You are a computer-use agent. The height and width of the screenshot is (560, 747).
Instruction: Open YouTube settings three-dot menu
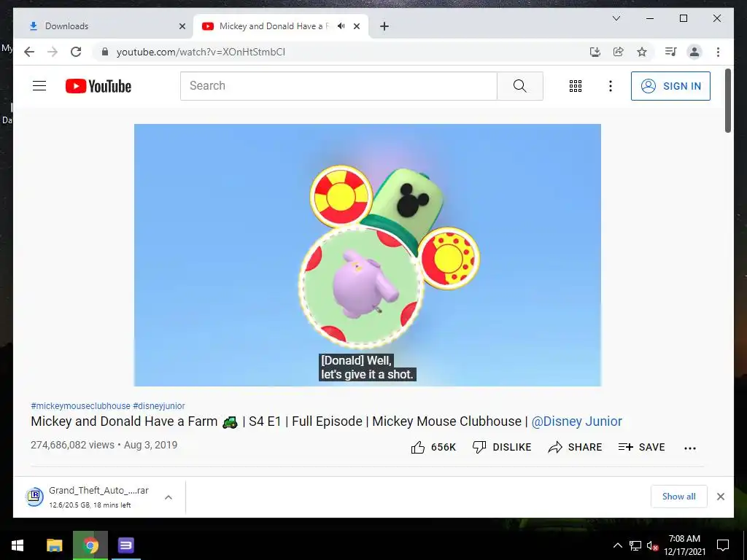click(611, 86)
